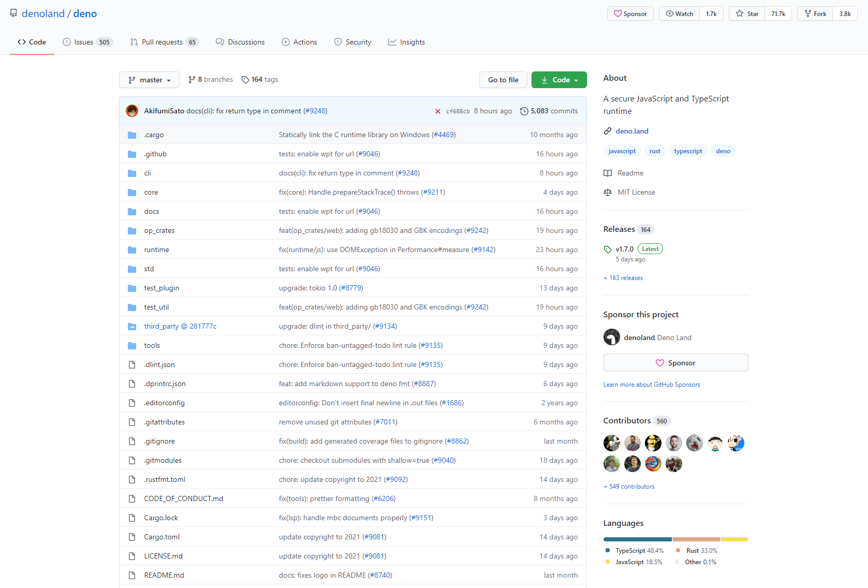The image size is (868, 588).
Task: Click the heart Sponsor button in the header
Action: pyautogui.click(x=630, y=13)
